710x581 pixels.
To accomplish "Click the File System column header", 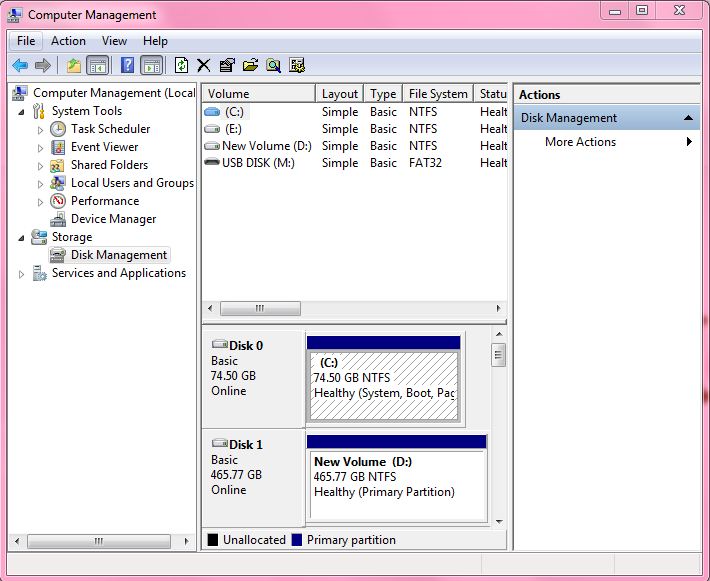I will [437, 94].
